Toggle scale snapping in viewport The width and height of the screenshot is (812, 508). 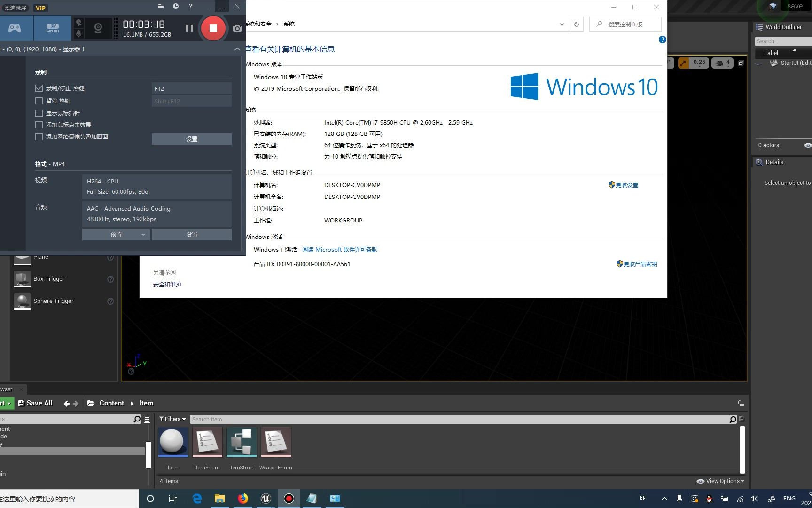pyautogui.click(x=683, y=63)
